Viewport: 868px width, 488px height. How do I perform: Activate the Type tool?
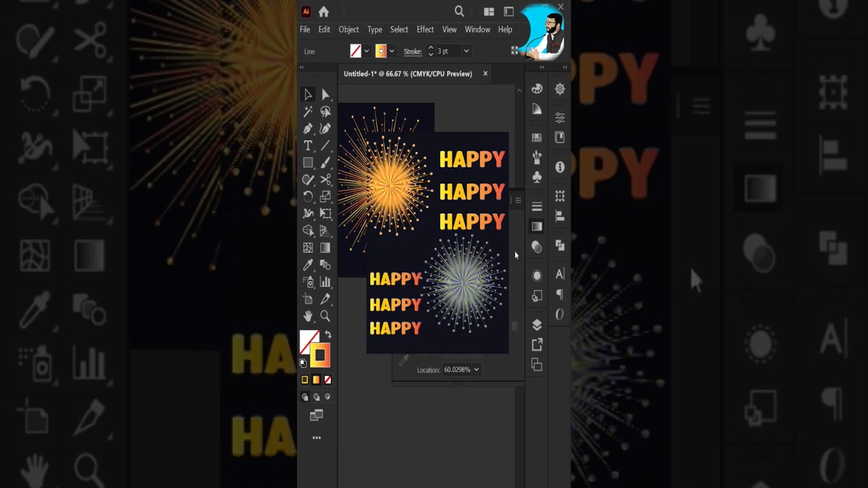308,146
